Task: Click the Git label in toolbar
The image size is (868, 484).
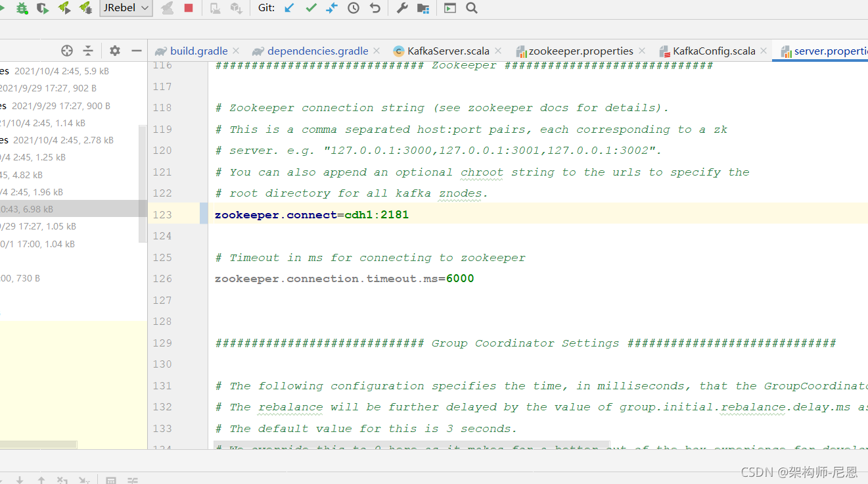Action: click(x=266, y=8)
